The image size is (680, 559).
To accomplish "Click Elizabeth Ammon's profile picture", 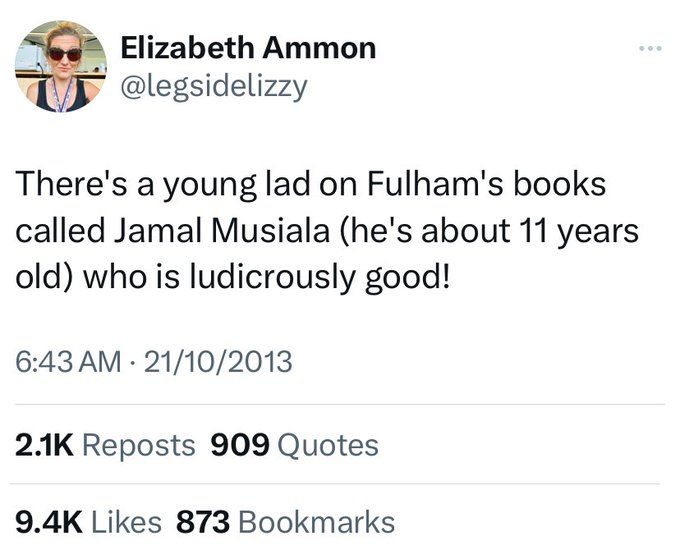I will click(x=59, y=66).
